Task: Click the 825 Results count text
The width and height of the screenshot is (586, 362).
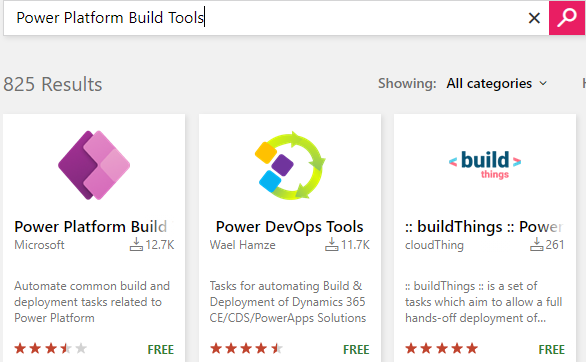Action: [x=53, y=84]
